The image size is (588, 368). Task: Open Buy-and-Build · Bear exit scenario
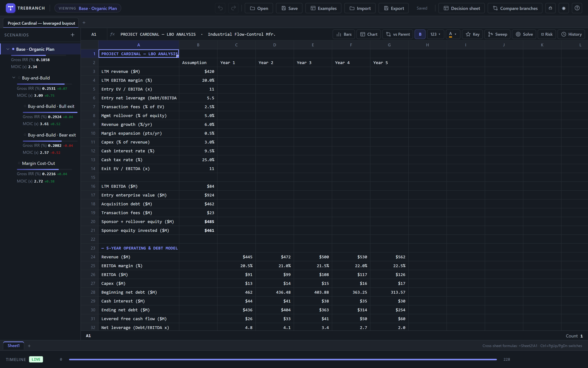(x=52, y=135)
